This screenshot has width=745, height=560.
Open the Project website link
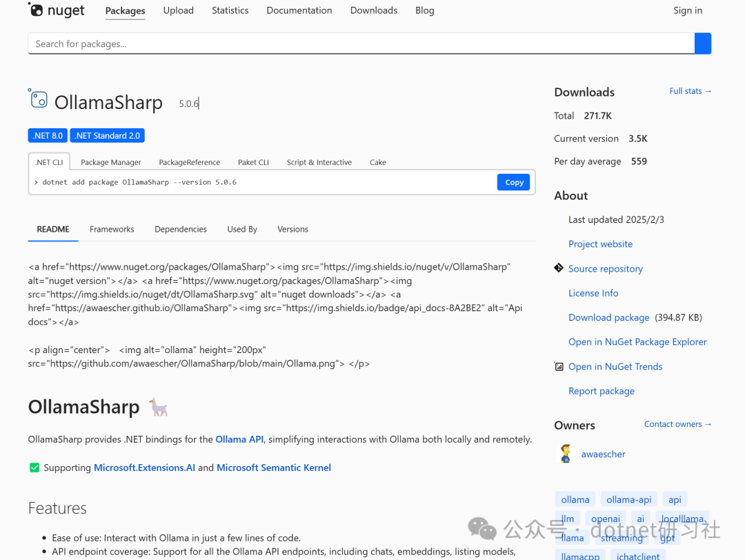click(x=601, y=244)
